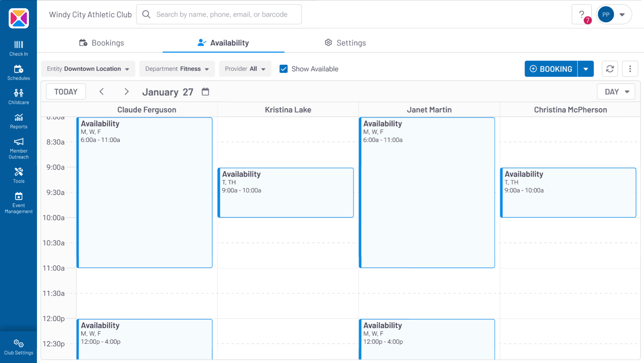
Task: Open Member Outreach
Action: coord(18,146)
